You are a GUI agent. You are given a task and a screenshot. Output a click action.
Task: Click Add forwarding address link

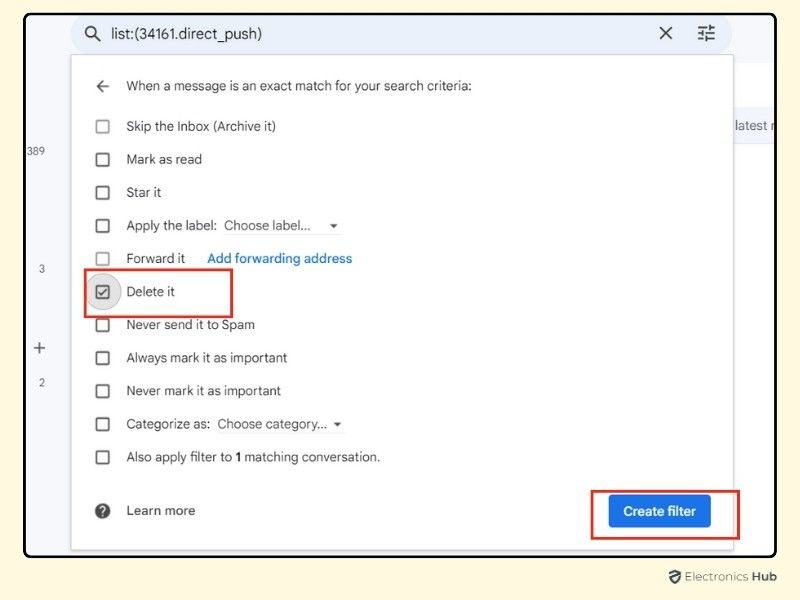(280, 259)
